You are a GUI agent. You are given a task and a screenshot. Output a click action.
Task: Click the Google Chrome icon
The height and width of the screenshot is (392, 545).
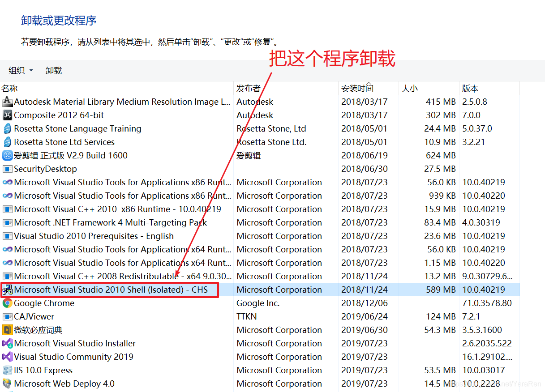click(7, 303)
